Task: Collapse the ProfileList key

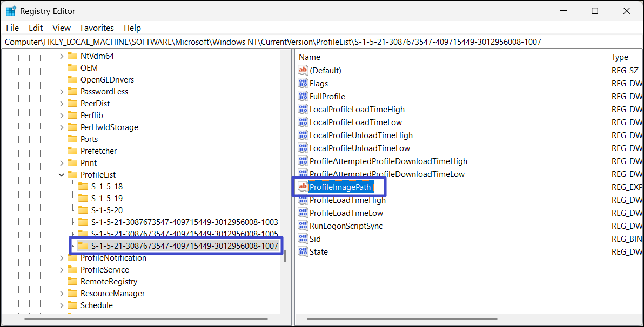Action: click(x=62, y=175)
